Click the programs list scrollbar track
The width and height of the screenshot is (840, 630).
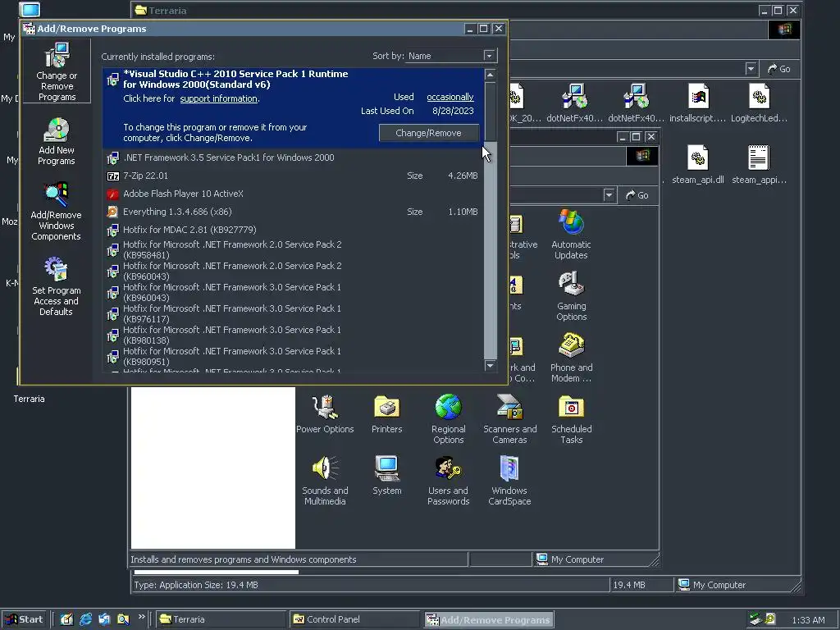pyautogui.click(x=491, y=252)
